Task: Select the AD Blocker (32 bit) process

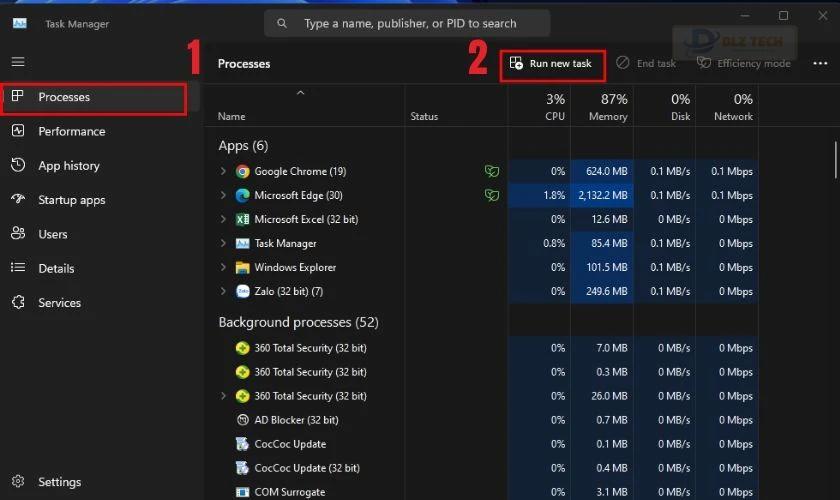Action: [x=296, y=420]
